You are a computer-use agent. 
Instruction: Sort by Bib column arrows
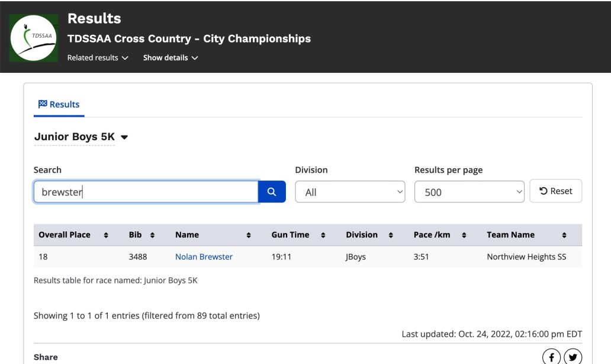(152, 235)
